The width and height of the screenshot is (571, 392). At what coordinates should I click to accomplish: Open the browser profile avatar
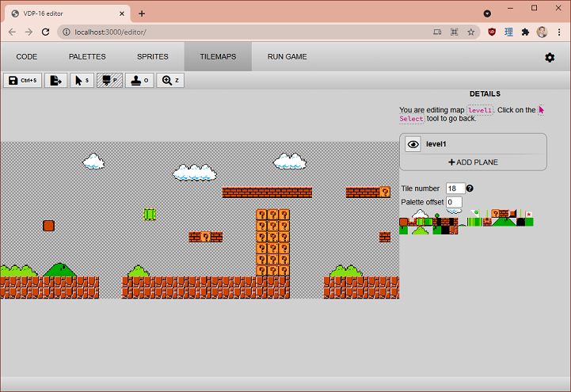coord(542,32)
